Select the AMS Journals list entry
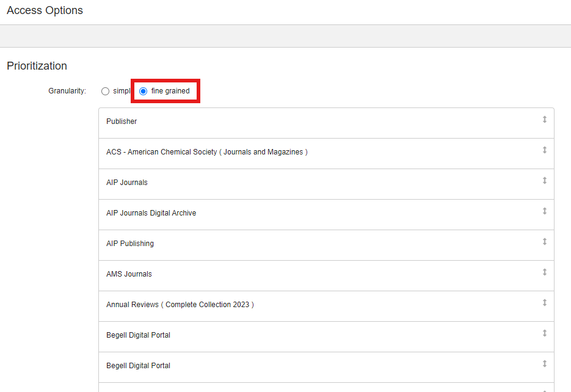This screenshot has height=392, width=571. click(x=326, y=276)
